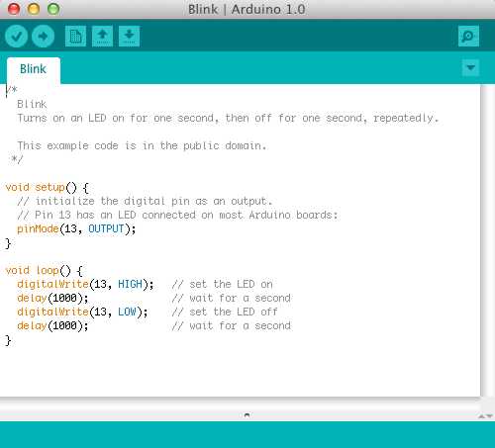
Task: Click the comment '// set the LED off'
Action: (x=225, y=312)
